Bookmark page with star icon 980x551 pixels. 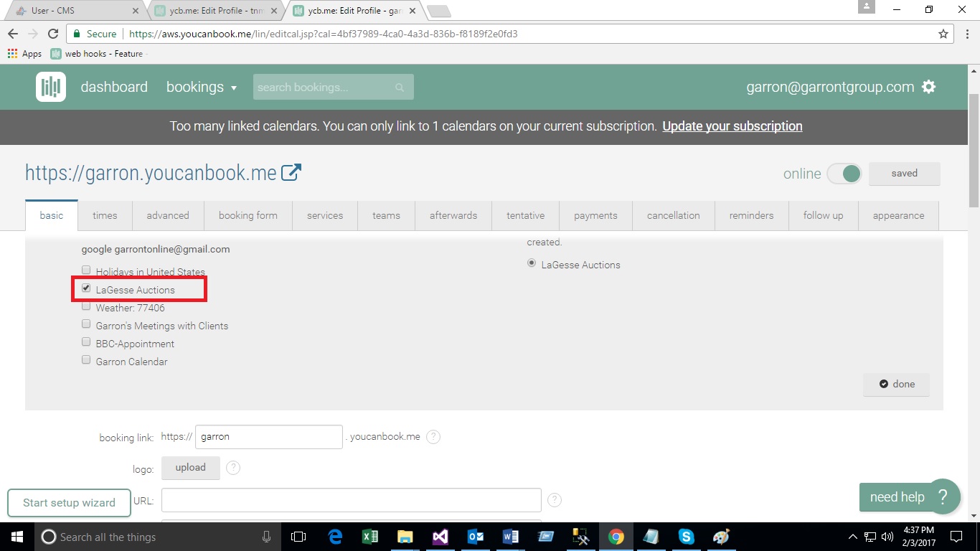(x=943, y=34)
